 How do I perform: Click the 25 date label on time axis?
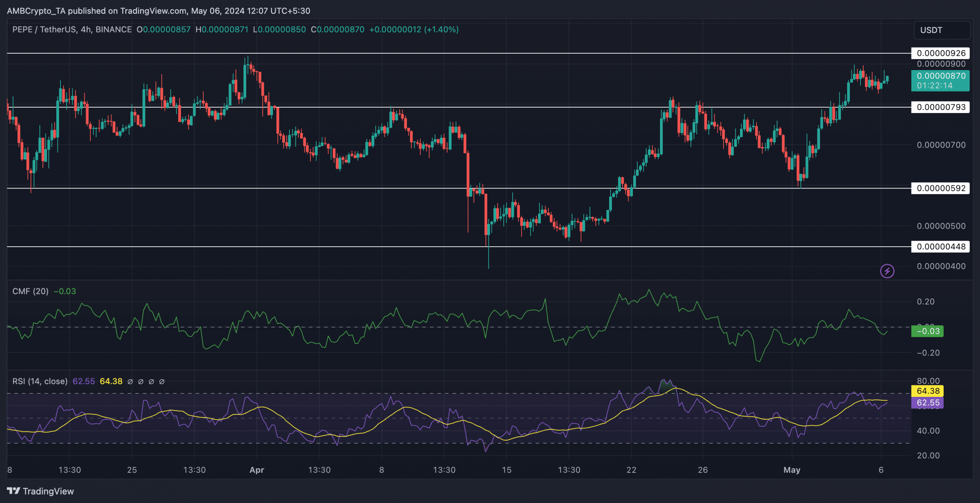point(132,470)
